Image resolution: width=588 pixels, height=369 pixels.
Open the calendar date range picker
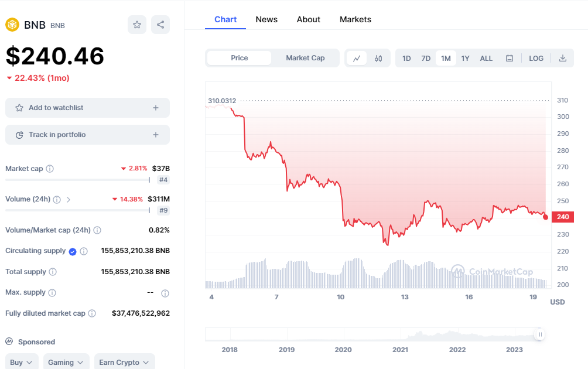[510, 58]
